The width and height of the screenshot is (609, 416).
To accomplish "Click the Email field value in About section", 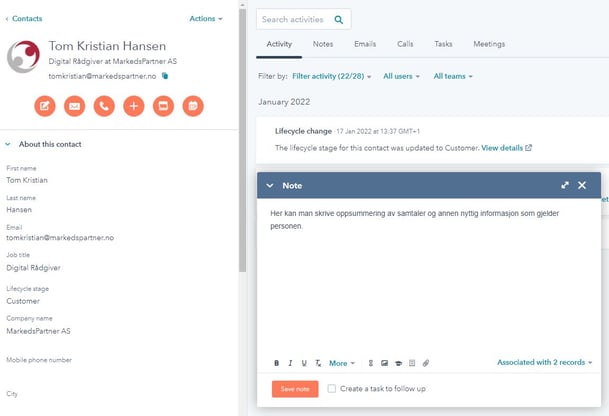I will (x=60, y=238).
